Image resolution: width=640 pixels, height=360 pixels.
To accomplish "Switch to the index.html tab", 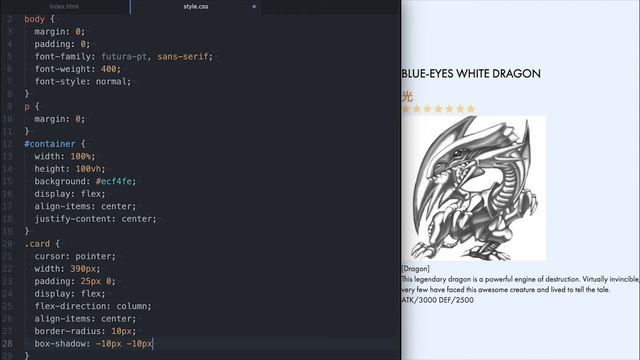I will pos(64,7).
